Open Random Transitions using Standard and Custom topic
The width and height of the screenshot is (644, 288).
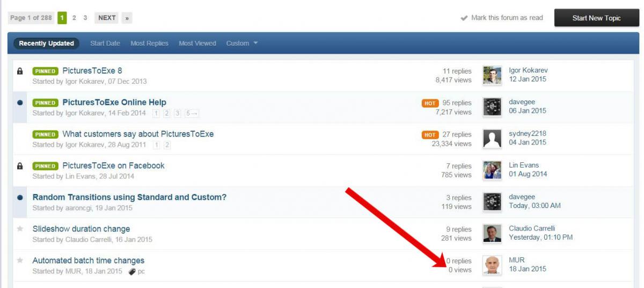129,197
